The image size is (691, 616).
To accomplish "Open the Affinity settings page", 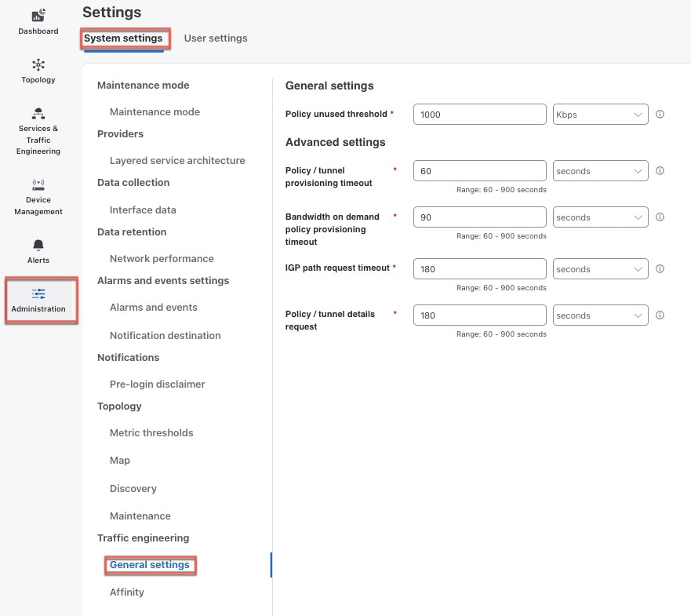I will 127,592.
